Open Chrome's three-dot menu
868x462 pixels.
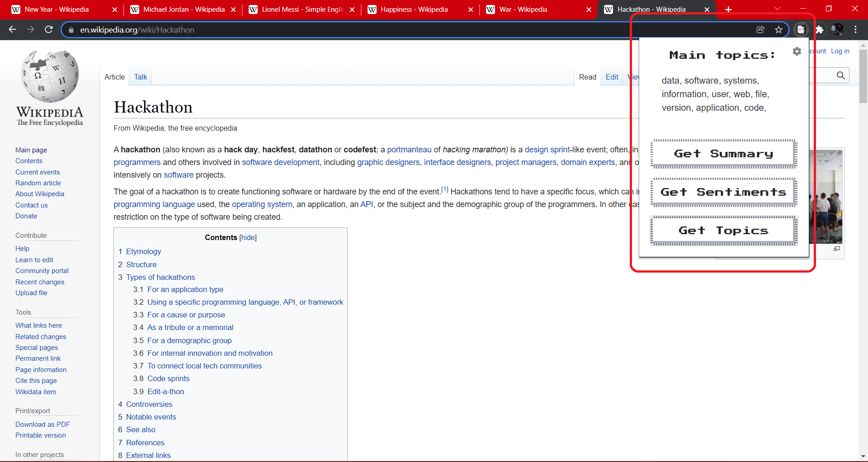point(855,29)
